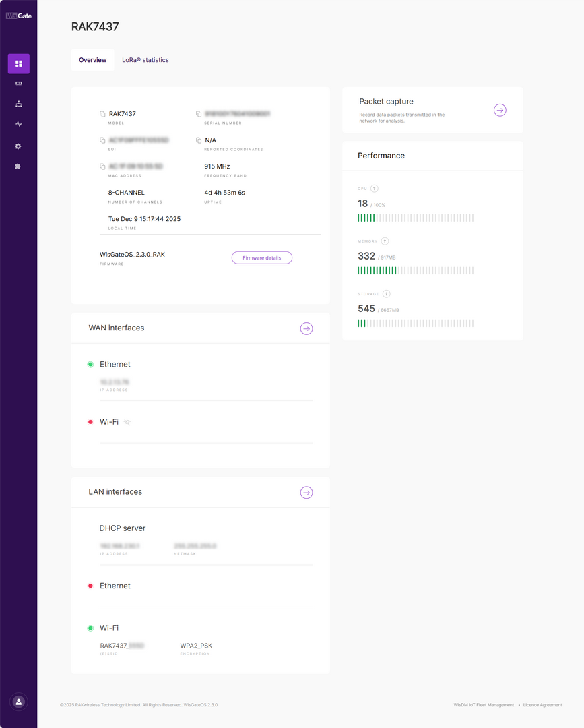Viewport: 584px width, 728px height.
Task: Click the LoRa gateway sidebar icon
Action: (19, 84)
